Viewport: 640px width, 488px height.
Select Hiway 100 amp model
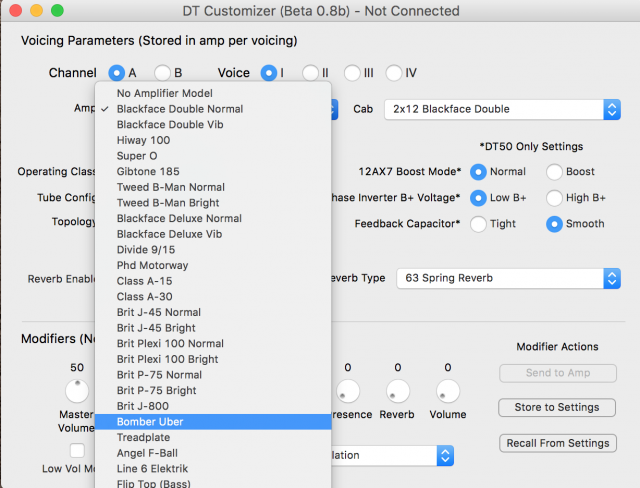coord(213,140)
